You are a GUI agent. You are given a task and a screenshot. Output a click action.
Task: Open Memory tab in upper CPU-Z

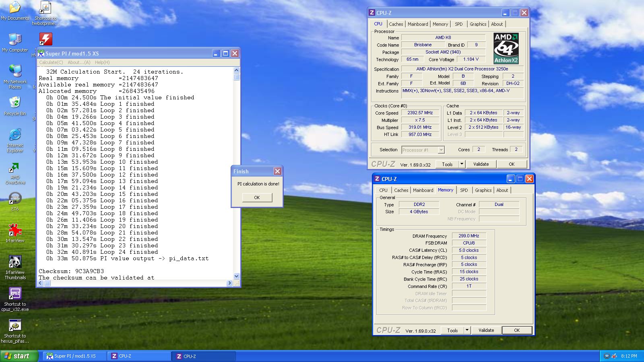tap(440, 24)
